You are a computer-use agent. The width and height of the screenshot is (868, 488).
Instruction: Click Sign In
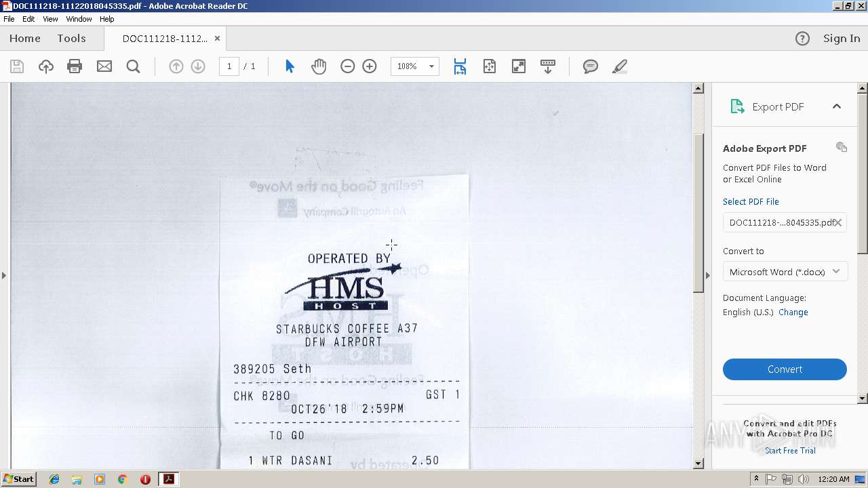coord(842,39)
